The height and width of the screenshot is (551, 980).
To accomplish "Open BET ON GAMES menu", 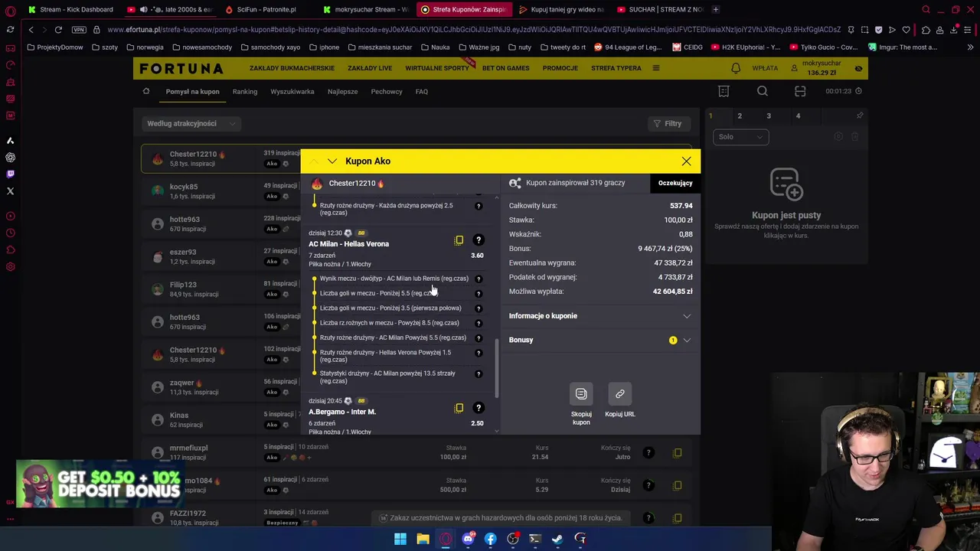I will coord(505,68).
